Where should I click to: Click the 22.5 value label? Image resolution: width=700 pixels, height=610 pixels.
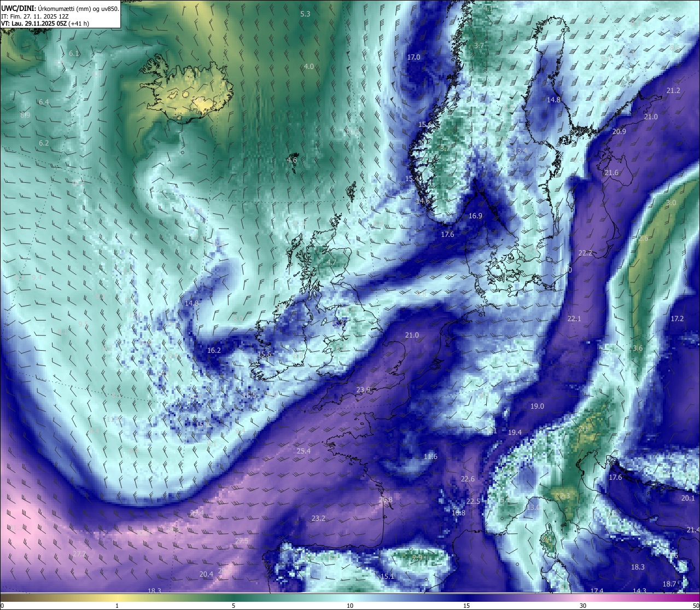[473, 502]
